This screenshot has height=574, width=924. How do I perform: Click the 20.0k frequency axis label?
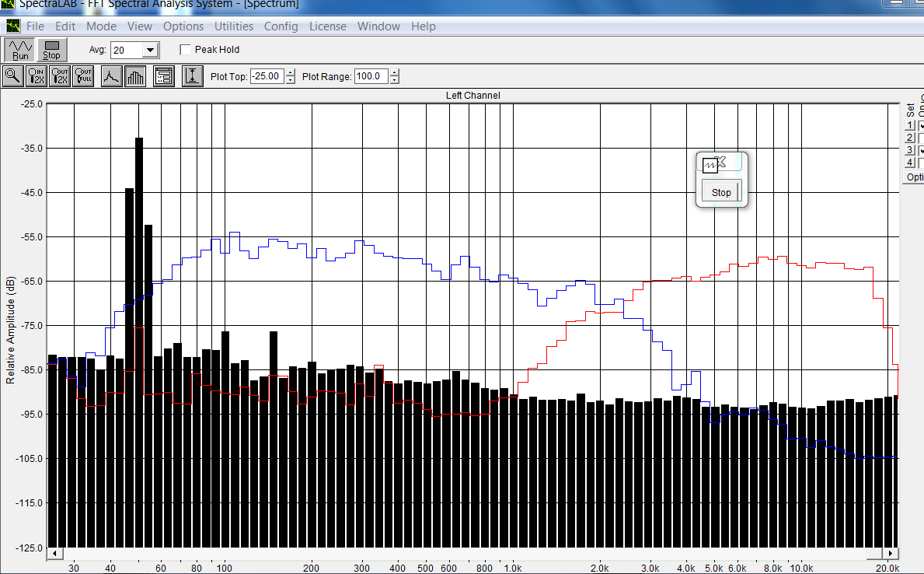point(887,568)
